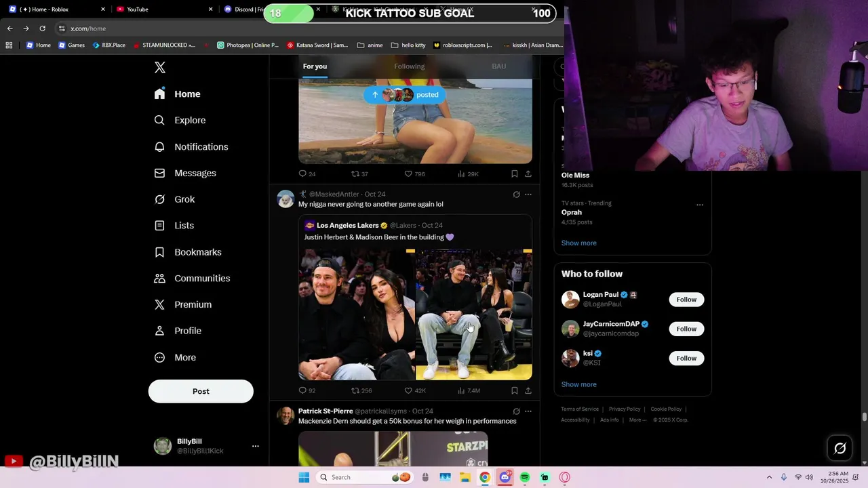The height and width of the screenshot is (488, 868).
Task: Open Grok from the sidebar
Action: (175, 199)
